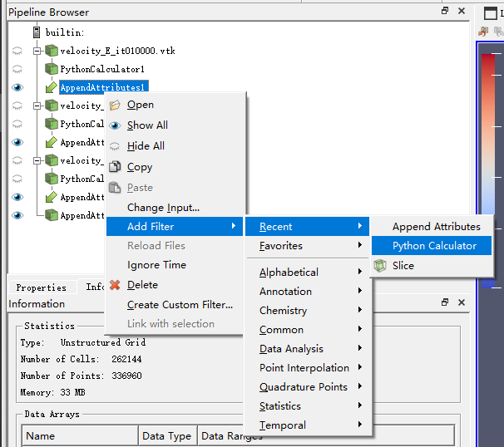
Task: Toggle visibility of the second PythonCal item
Action: point(17,124)
